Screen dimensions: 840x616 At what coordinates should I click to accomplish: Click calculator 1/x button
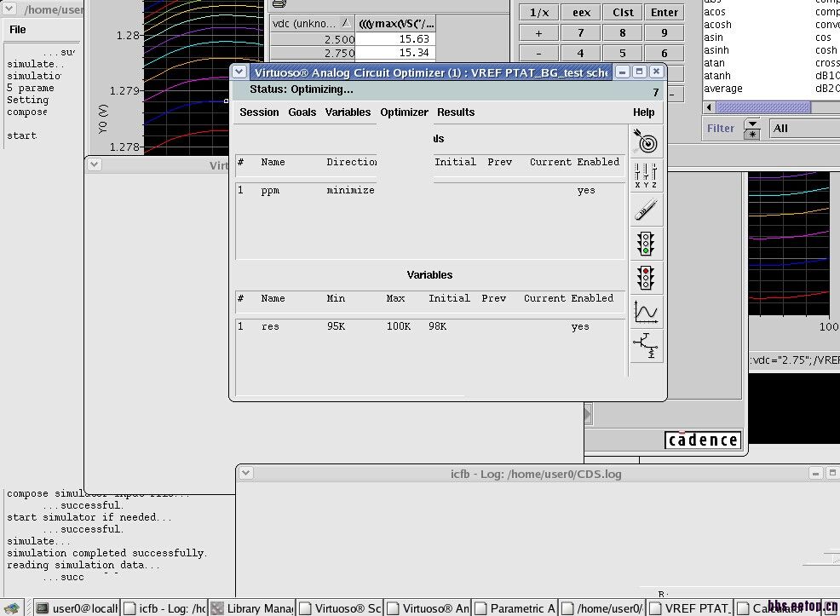pyautogui.click(x=539, y=12)
